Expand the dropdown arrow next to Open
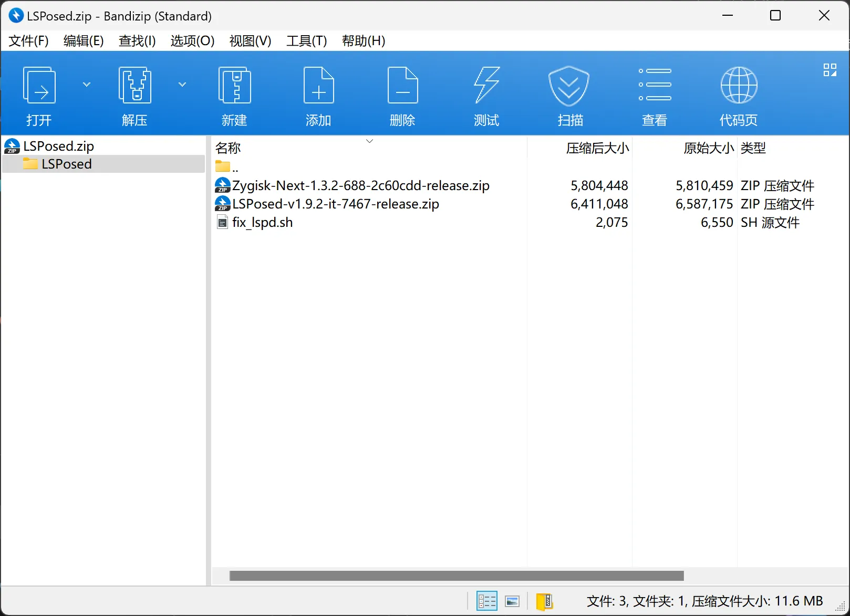This screenshot has height=616, width=850. pos(87,84)
